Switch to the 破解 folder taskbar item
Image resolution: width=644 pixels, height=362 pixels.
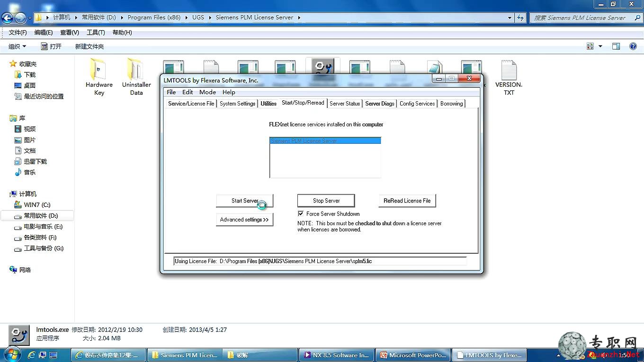260,355
